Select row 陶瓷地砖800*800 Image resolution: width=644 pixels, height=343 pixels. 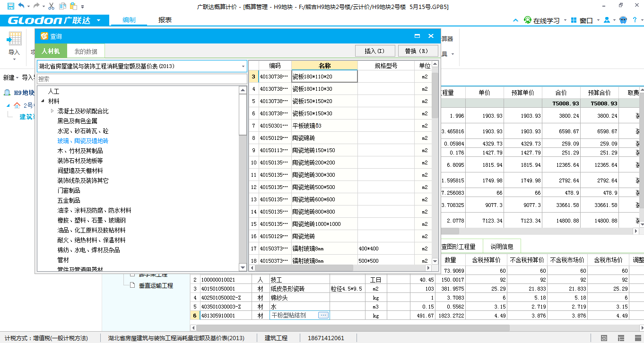pos(340,212)
